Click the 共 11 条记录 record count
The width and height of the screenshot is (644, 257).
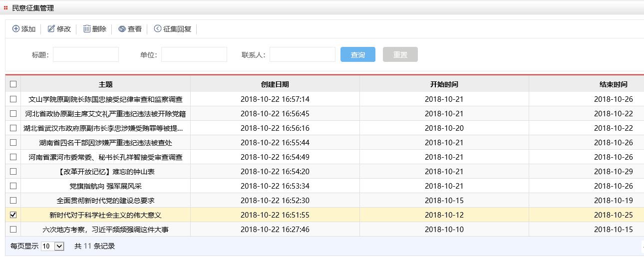[95, 246]
